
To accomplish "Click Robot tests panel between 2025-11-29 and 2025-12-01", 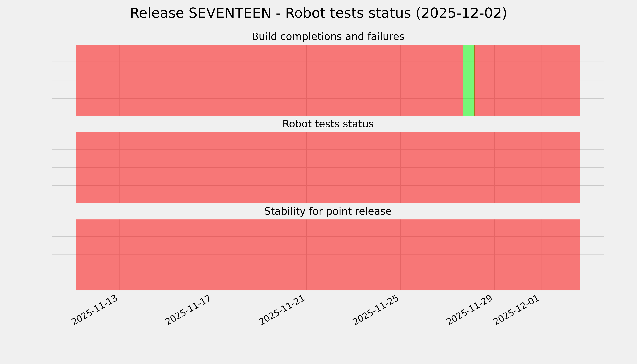I will (517, 167).
